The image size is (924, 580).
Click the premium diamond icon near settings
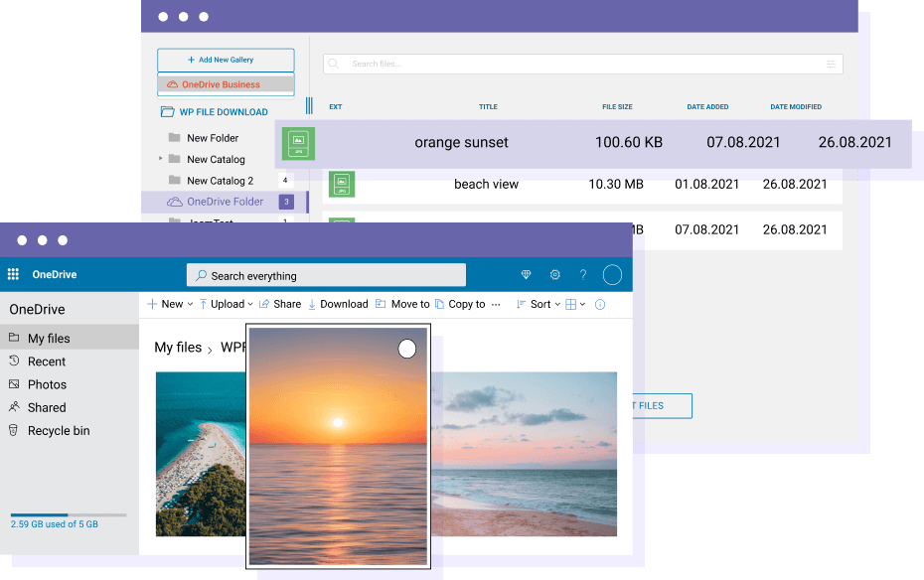pyautogui.click(x=526, y=275)
